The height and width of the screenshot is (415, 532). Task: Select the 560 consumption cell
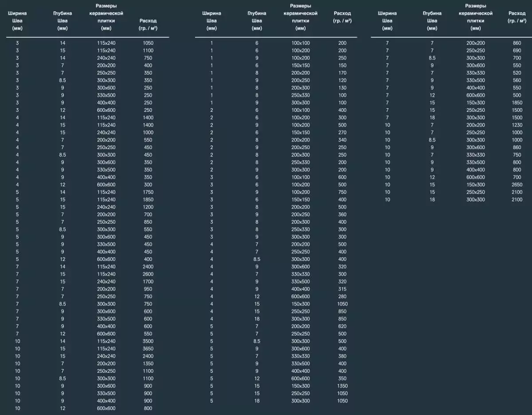[517, 80]
